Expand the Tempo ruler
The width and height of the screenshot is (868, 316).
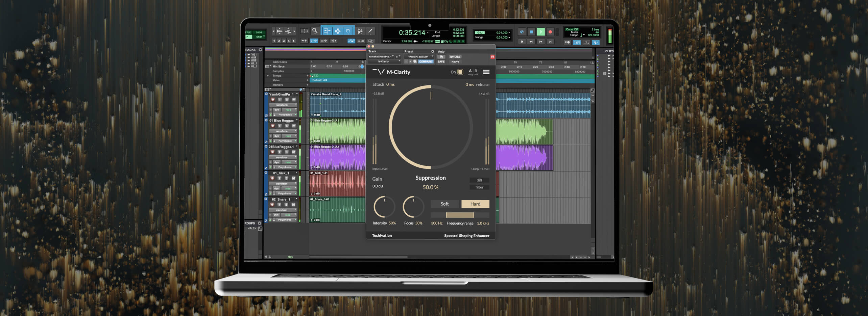[x=268, y=76]
